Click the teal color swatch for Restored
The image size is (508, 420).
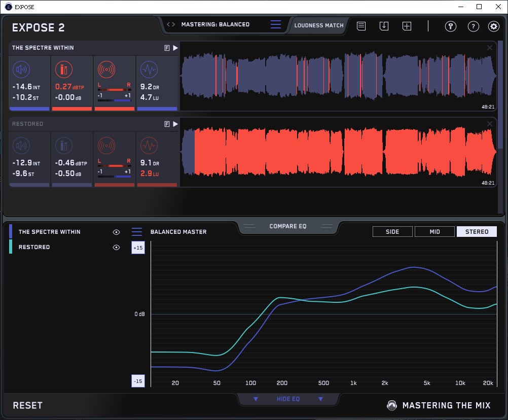(x=11, y=247)
